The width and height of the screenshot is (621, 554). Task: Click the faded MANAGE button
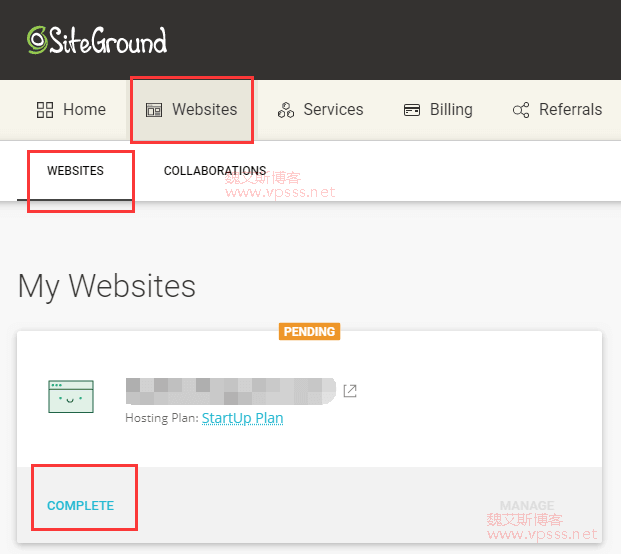coord(527,506)
